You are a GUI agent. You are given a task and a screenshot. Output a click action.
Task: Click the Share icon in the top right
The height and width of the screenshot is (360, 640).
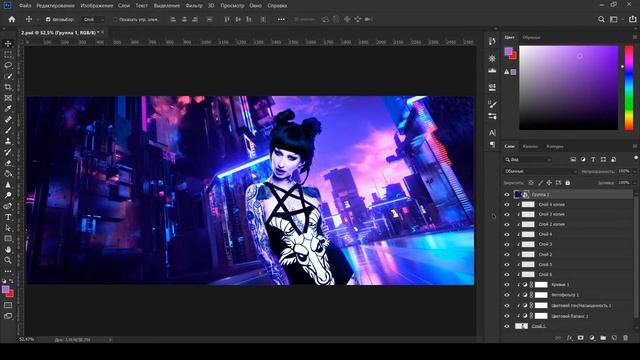[632, 19]
